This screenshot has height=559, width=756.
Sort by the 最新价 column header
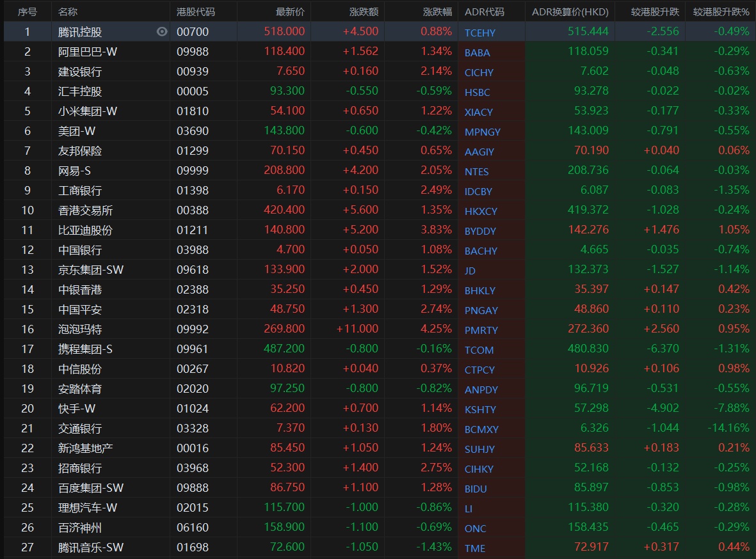[290, 12]
